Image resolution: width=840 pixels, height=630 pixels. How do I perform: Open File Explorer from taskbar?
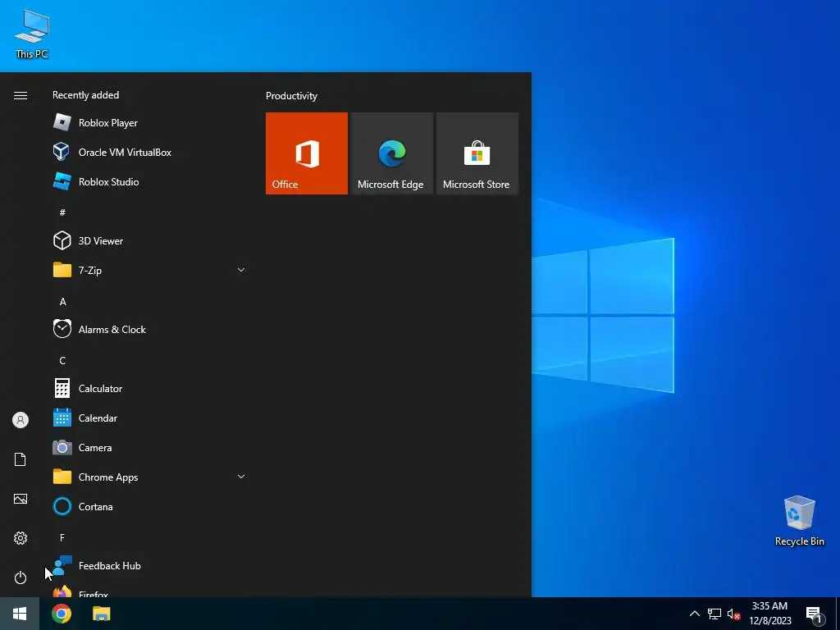tap(101, 614)
